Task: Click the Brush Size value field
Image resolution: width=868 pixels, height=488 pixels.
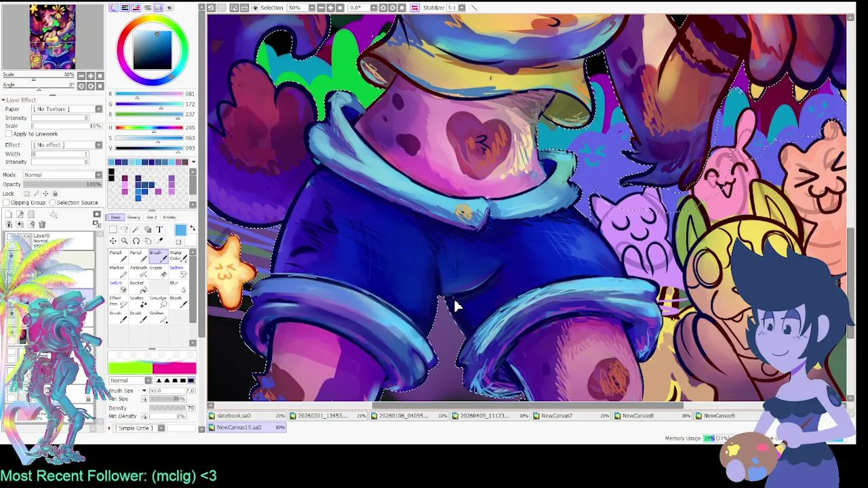Action: (x=172, y=390)
